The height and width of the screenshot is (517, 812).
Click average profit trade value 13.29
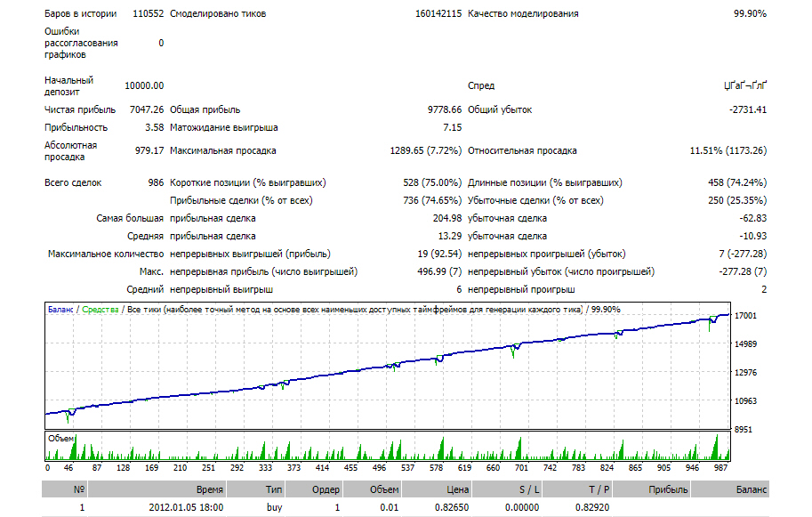(x=450, y=236)
